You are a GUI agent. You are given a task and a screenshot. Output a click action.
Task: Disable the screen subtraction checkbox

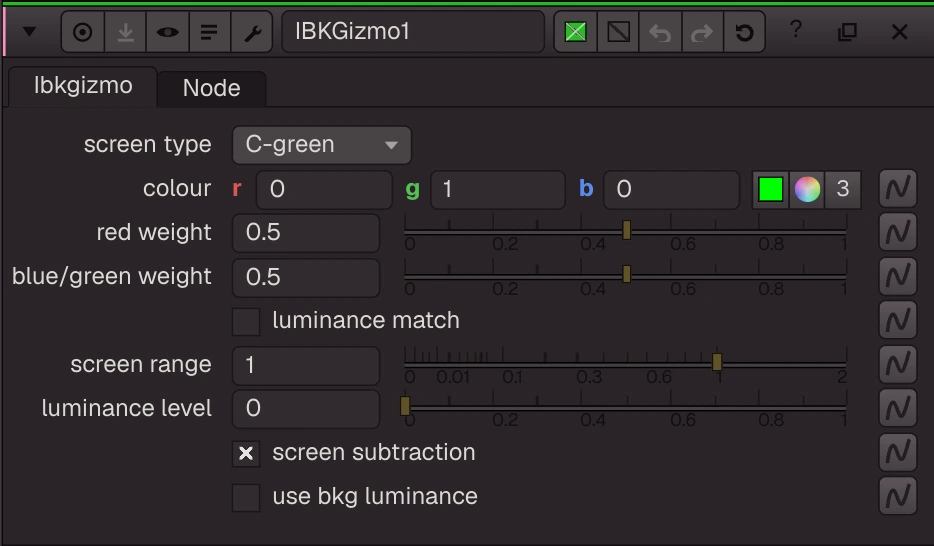tap(246, 454)
